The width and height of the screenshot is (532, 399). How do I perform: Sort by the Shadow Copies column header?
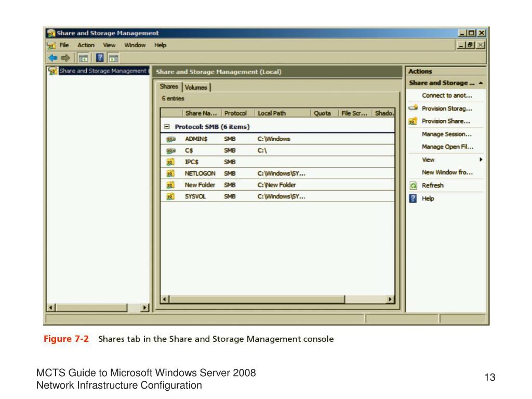383,113
